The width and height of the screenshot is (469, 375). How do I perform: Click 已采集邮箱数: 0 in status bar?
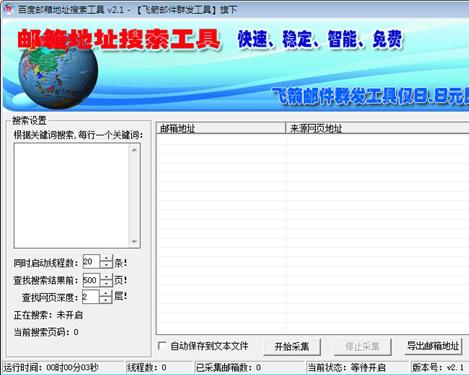coord(228,368)
